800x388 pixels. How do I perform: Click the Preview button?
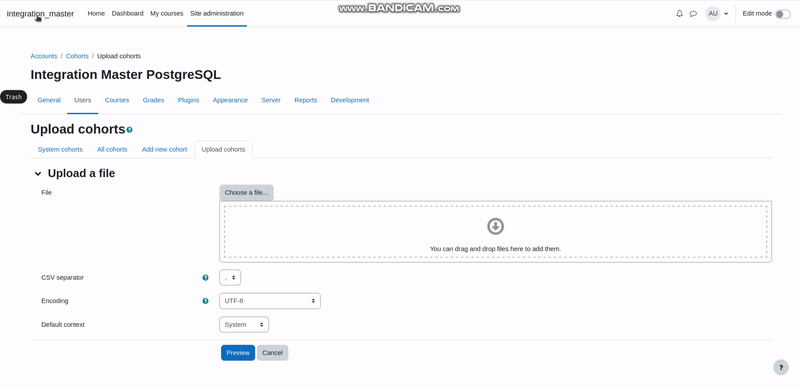click(x=238, y=353)
